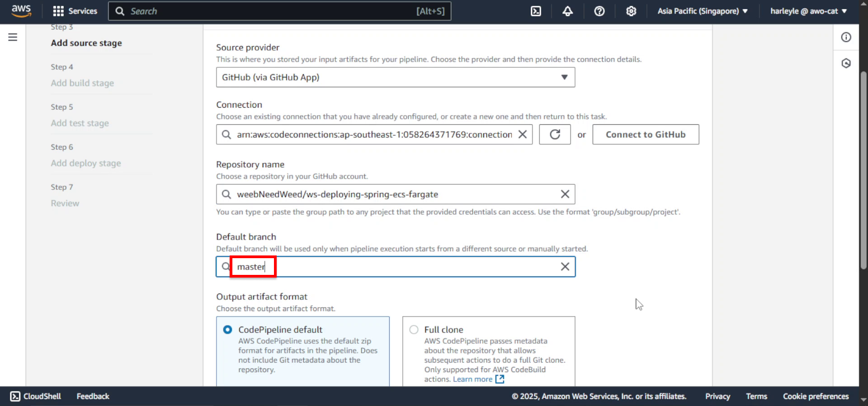
Task: Click the Learn more external link icon
Action: 500,379
